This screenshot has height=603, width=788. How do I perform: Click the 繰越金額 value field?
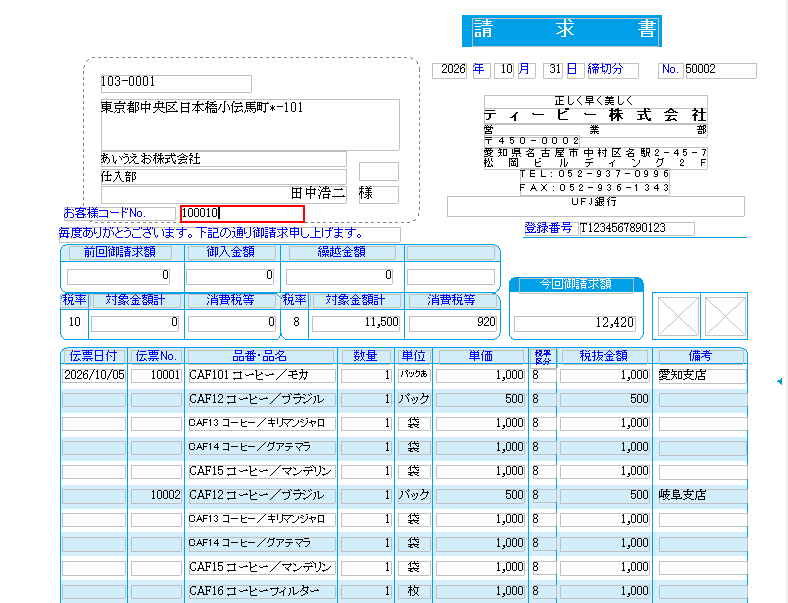(339, 276)
